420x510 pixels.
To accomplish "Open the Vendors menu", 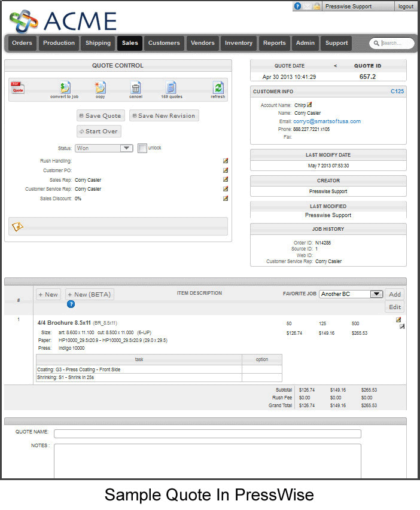I will coord(202,43).
